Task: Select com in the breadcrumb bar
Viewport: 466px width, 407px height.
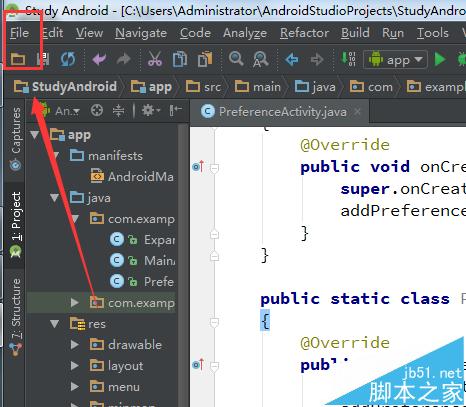Action: coord(371,87)
